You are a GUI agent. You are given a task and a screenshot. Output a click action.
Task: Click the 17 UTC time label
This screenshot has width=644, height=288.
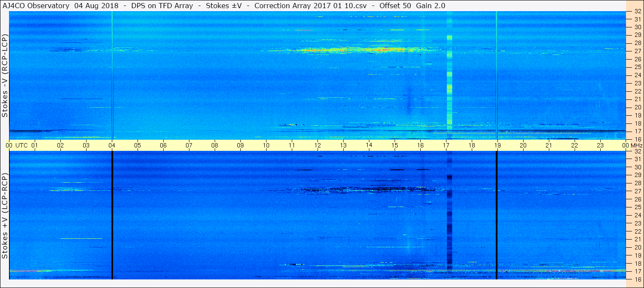click(x=446, y=145)
